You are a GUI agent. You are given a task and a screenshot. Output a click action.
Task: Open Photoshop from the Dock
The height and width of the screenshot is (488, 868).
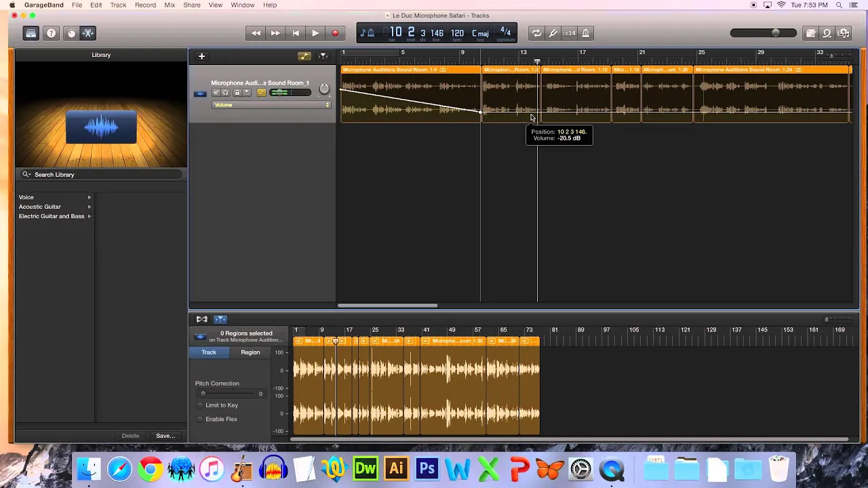[427, 469]
